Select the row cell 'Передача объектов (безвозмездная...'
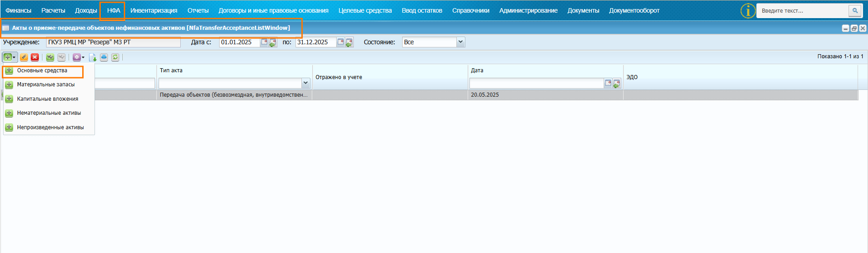 pos(234,95)
